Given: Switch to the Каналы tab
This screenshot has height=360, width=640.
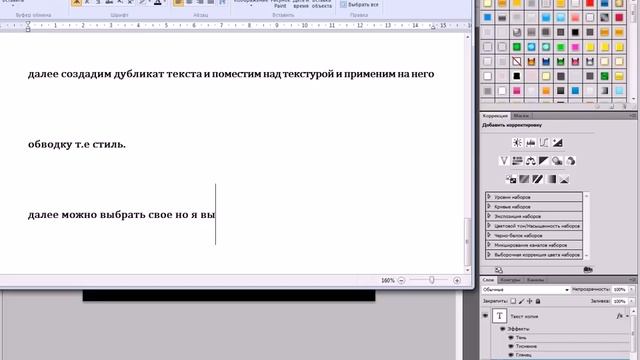Looking at the screenshot, I should (535, 280).
